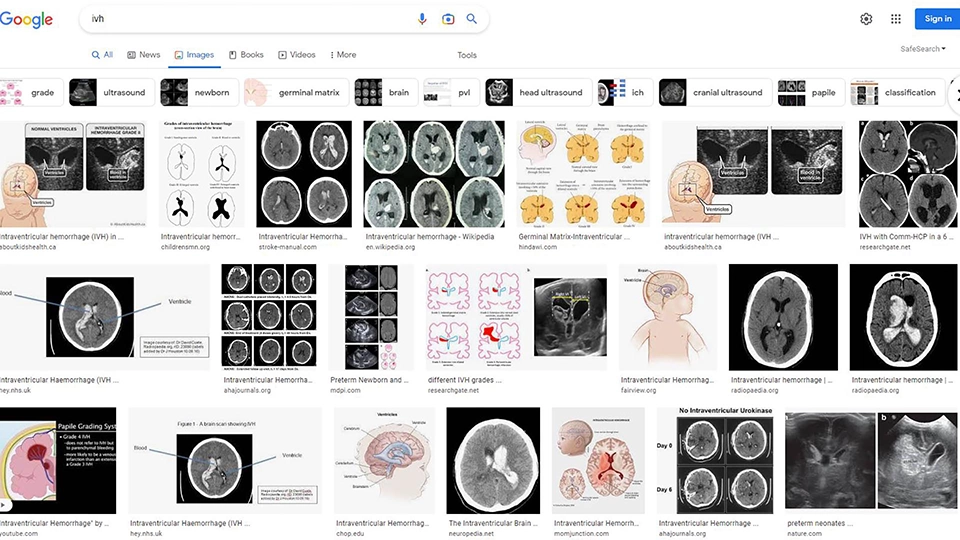Open the fairview.org baby illustration

[x=667, y=317]
